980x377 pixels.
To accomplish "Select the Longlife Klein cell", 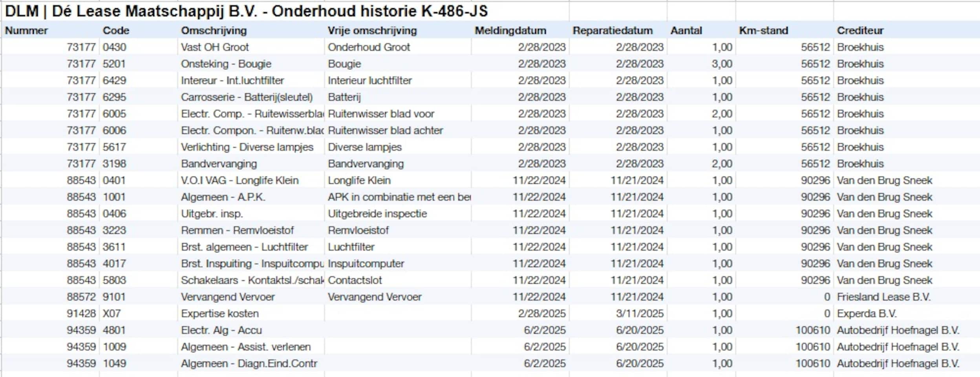I will point(359,180).
